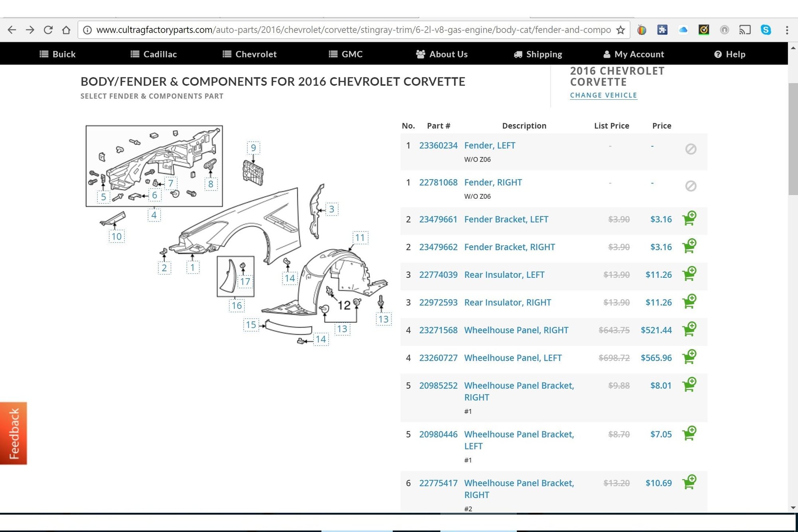This screenshot has height=532, width=798.
Task: Go to browser home page
Action: (66, 30)
